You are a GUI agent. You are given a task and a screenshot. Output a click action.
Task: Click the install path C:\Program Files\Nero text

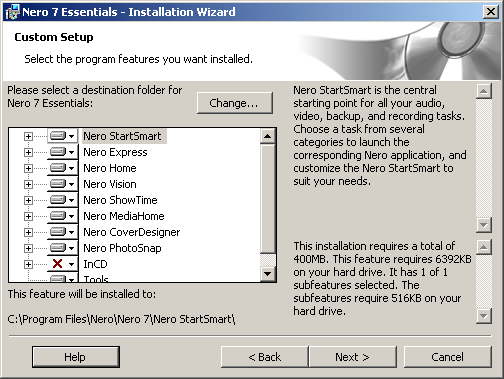click(x=121, y=319)
